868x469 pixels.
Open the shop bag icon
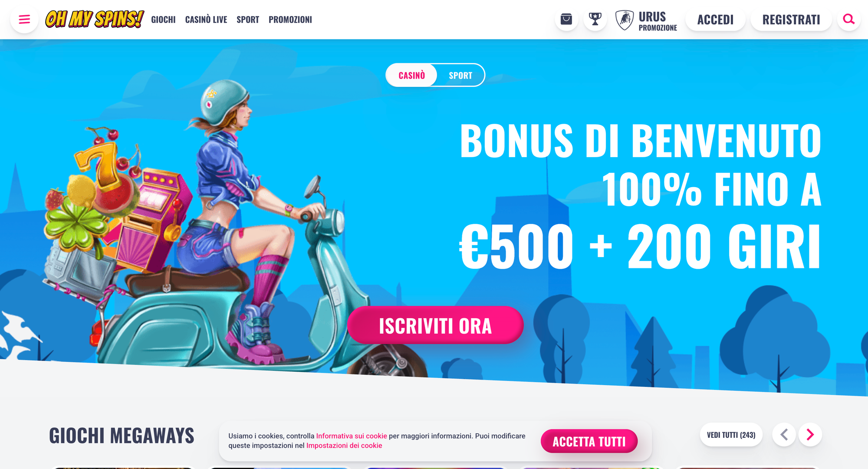click(566, 19)
